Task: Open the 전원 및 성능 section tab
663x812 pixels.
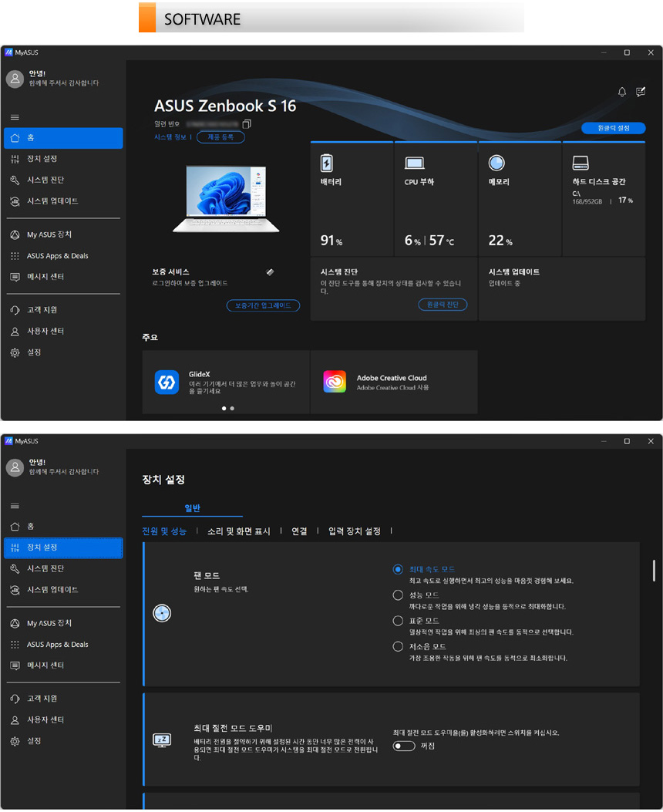Action: [x=164, y=531]
